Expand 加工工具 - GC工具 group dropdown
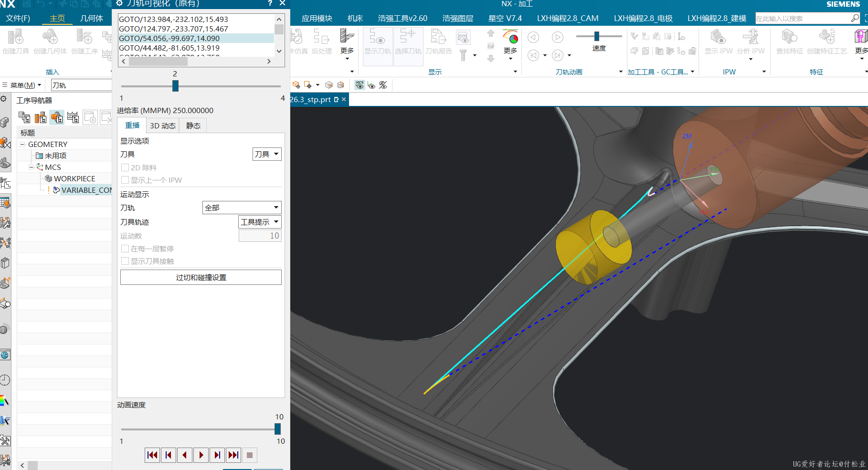This screenshot has width=868, height=470. point(692,72)
